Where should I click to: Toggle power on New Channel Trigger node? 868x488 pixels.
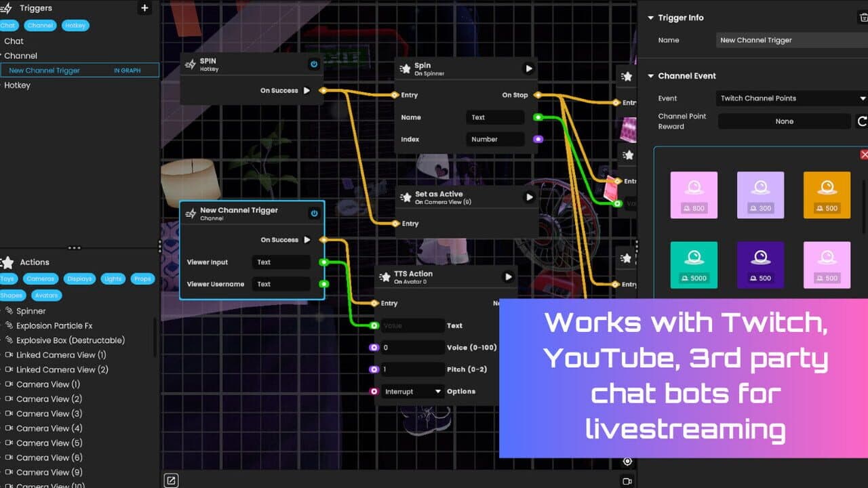314,213
